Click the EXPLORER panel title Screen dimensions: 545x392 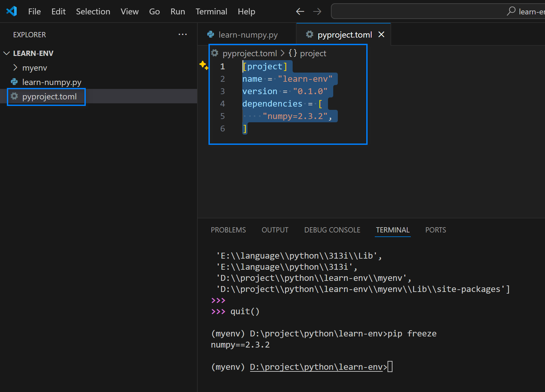(x=29, y=35)
